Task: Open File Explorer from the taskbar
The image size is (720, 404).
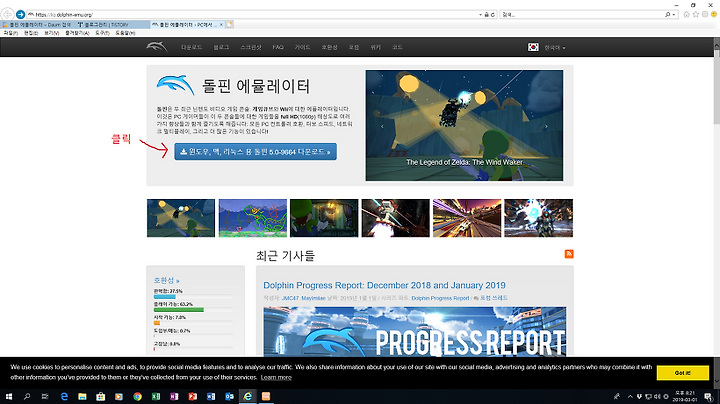Action: click(82, 396)
